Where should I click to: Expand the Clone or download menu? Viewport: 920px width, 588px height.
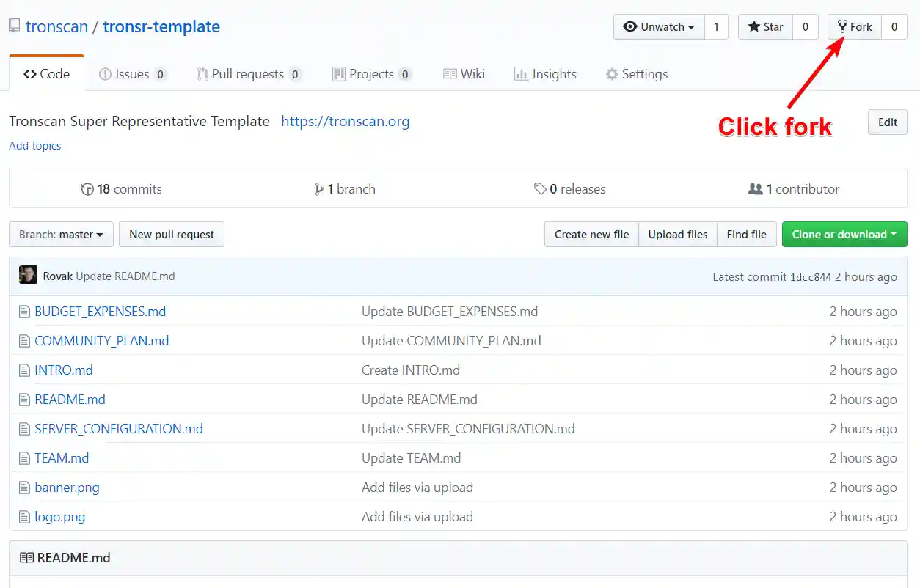(844, 235)
